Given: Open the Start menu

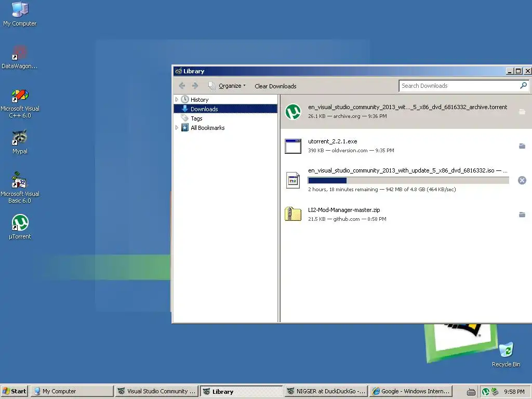Looking at the screenshot, I should coord(14,391).
